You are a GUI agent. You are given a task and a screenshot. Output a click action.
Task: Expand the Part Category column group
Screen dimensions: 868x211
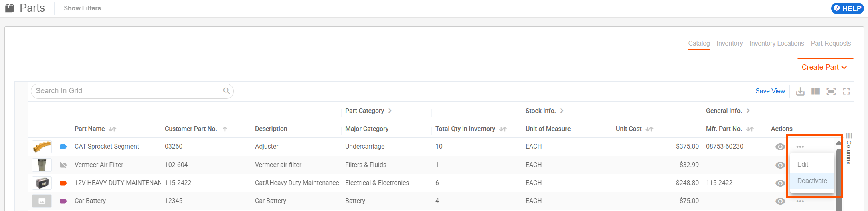click(x=390, y=111)
